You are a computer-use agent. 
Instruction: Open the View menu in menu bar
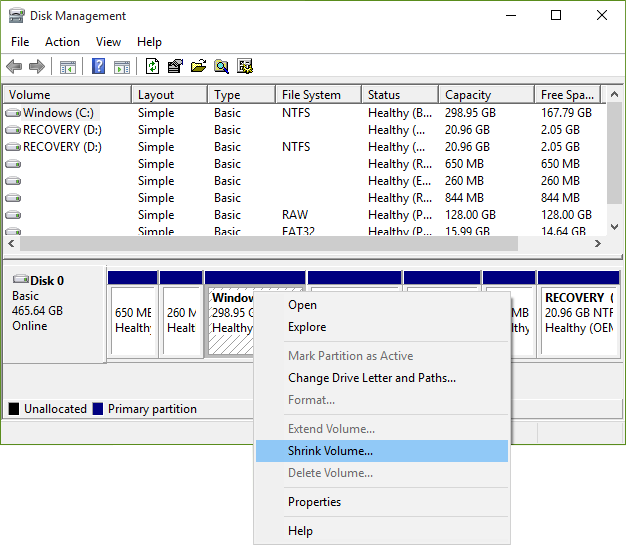click(108, 42)
